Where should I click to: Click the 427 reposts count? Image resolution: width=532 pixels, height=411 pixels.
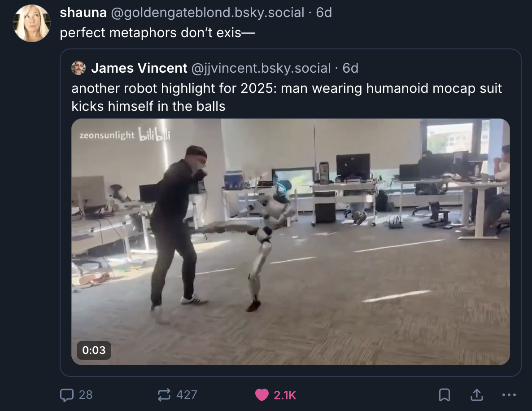click(187, 395)
